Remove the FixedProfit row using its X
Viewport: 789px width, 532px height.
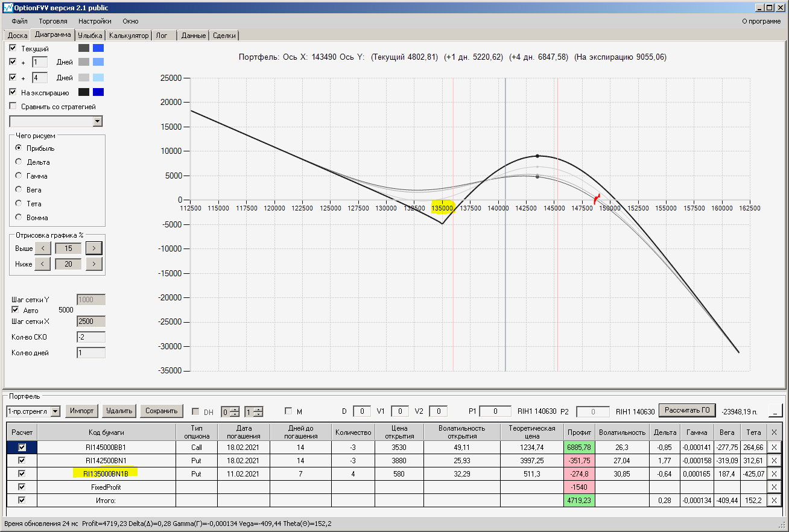coord(775,487)
